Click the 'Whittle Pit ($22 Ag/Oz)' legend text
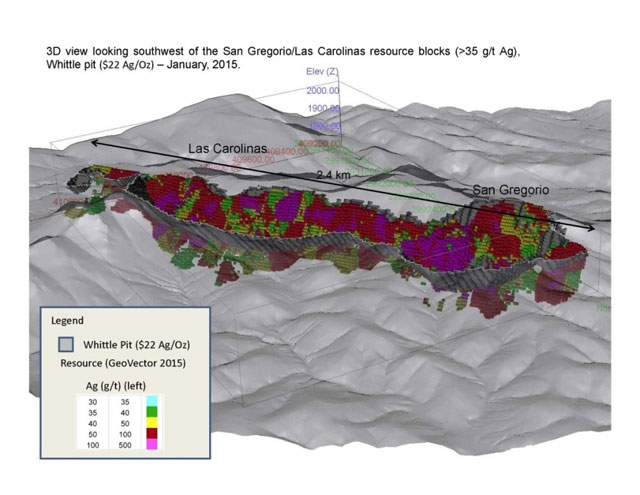This screenshot has height=495, width=640. 137,345
